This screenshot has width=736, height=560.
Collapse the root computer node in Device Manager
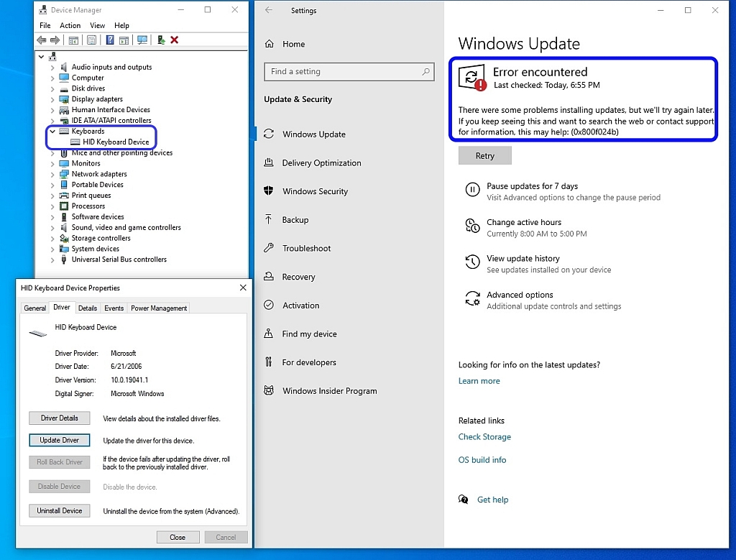41,57
